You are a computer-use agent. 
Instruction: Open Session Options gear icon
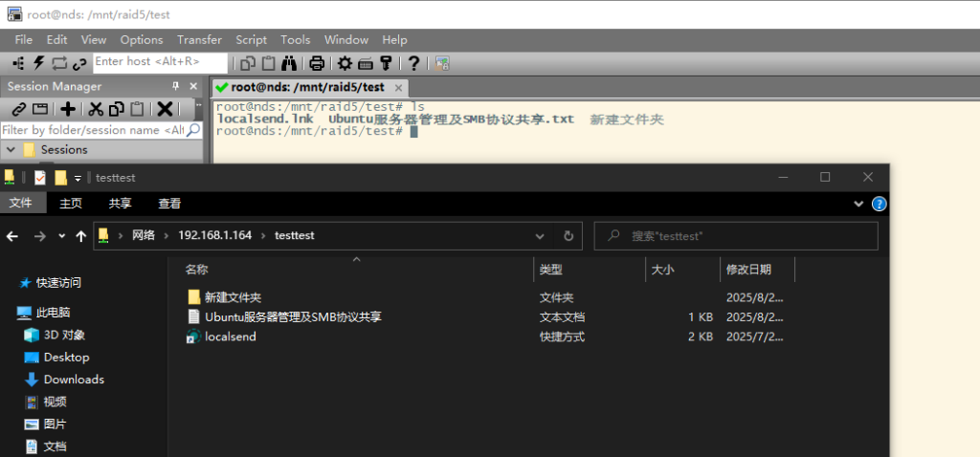pyautogui.click(x=345, y=63)
